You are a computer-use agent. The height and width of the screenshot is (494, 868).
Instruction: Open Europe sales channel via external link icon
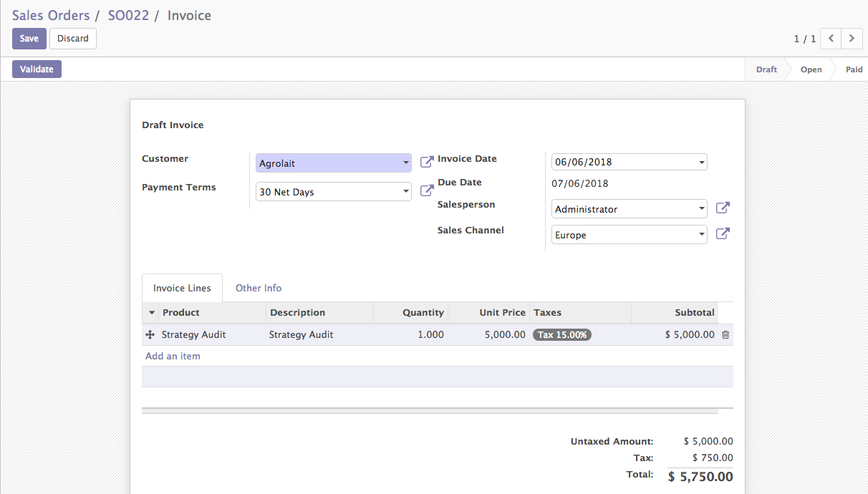click(x=723, y=233)
